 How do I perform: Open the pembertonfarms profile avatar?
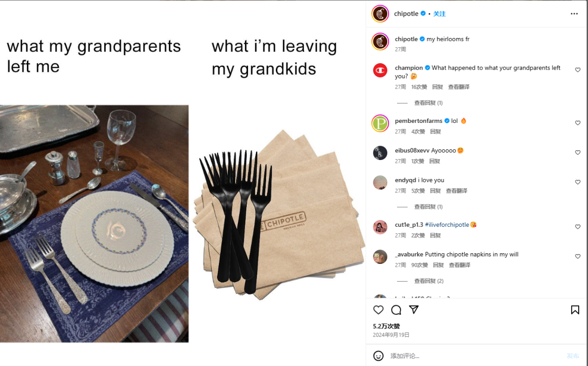380,123
